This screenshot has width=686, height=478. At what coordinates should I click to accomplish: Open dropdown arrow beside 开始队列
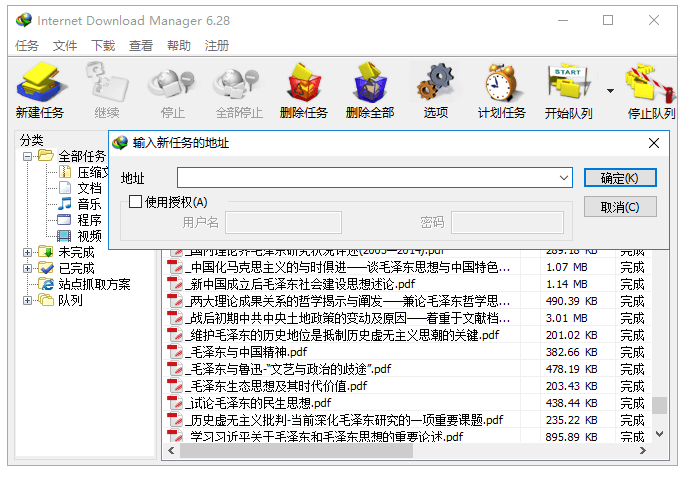pyautogui.click(x=610, y=91)
